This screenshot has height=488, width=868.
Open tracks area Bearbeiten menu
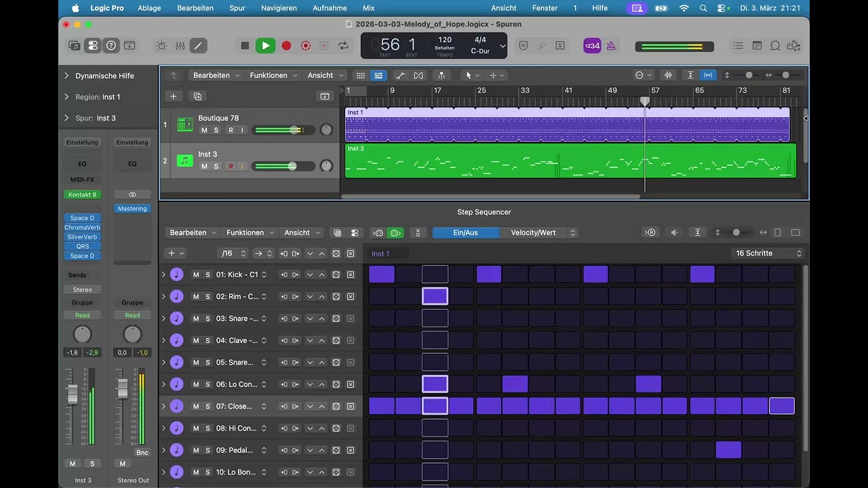(215, 75)
